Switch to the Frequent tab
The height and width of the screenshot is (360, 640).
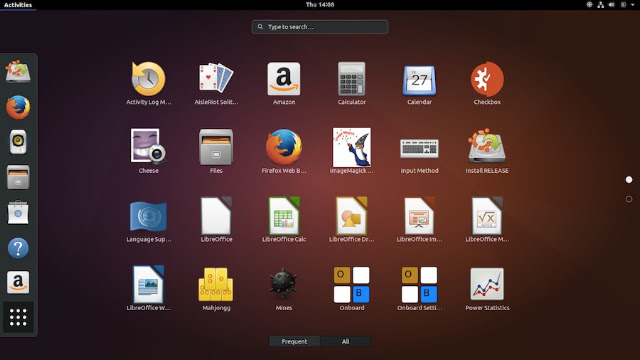pos(294,341)
